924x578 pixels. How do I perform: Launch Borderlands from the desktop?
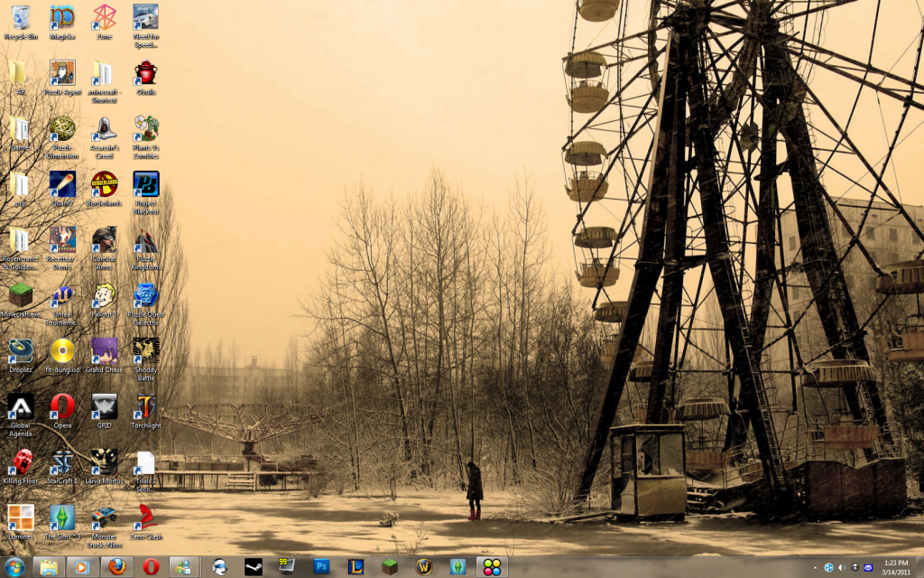tap(104, 185)
